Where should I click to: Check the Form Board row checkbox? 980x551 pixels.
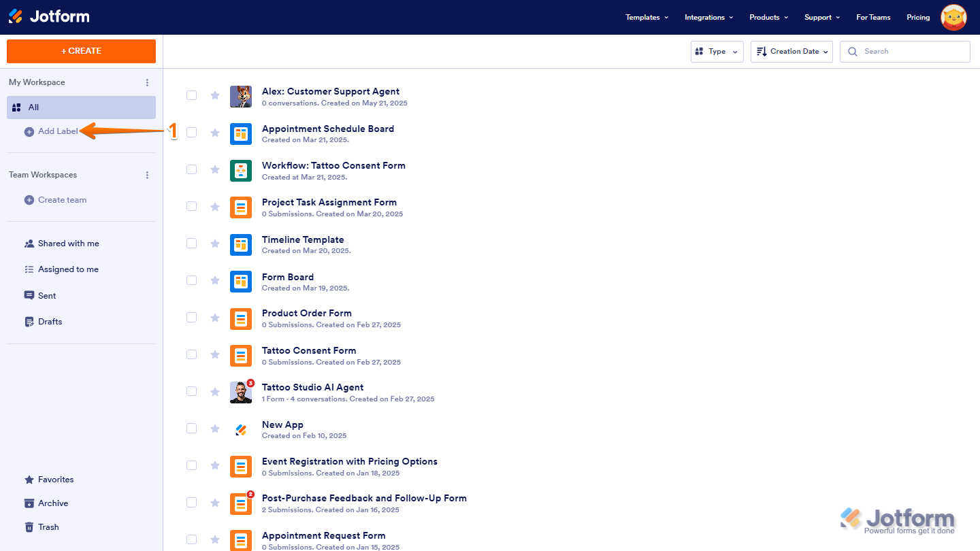click(x=192, y=280)
